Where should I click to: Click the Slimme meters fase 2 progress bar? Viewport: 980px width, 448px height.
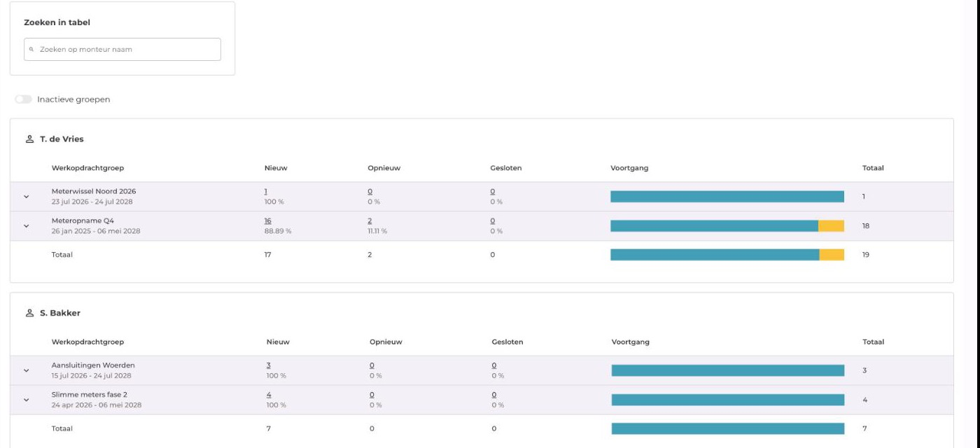(728, 400)
